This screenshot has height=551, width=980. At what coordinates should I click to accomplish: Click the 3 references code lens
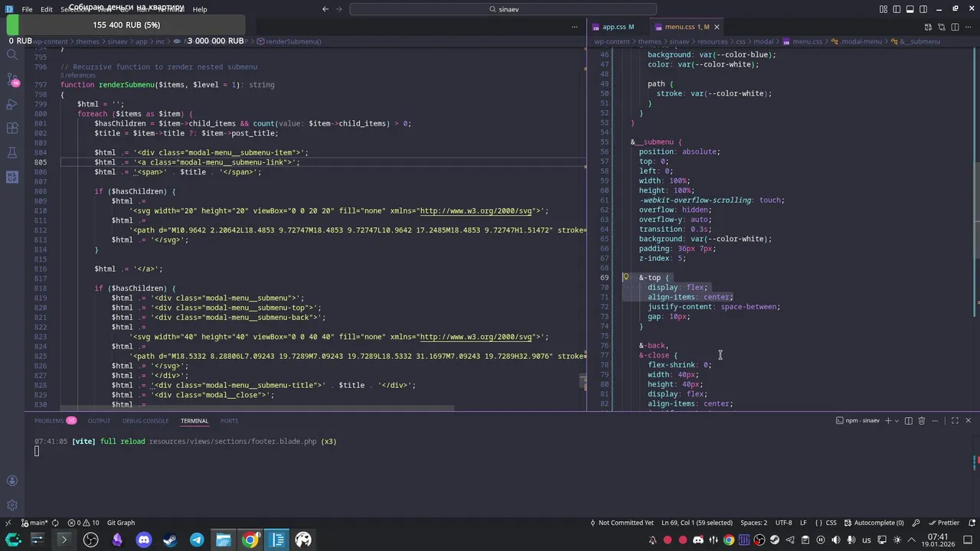[x=77, y=76]
